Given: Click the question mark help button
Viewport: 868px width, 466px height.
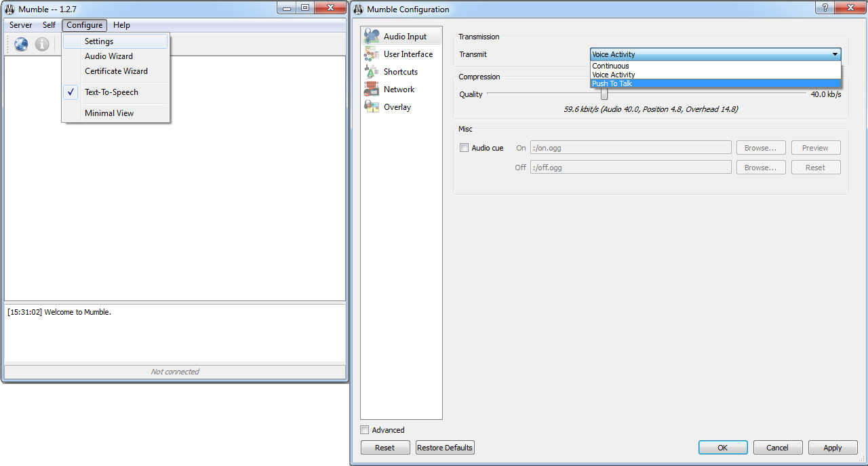Looking at the screenshot, I should (x=825, y=8).
